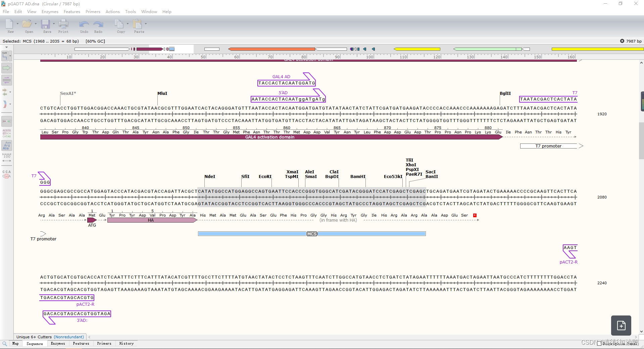Open dropdown arrow next to Open
The height and width of the screenshot is (349, 644).
coord(36,24)
